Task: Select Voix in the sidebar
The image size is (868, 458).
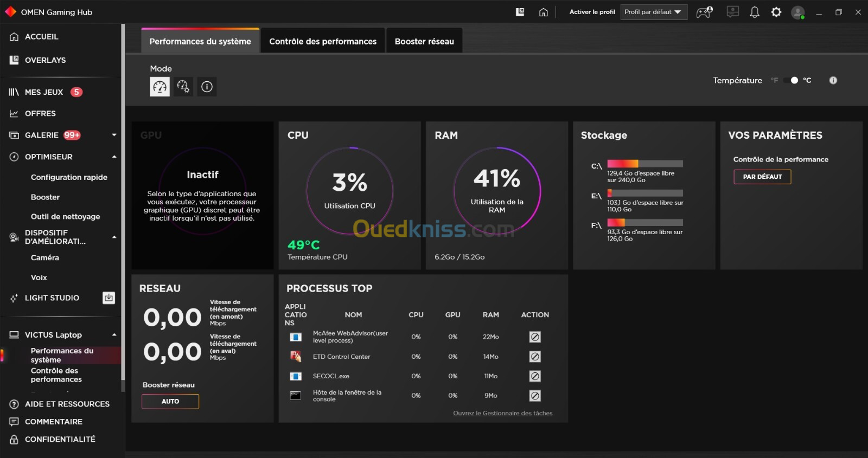Action: tap(39, 278)
